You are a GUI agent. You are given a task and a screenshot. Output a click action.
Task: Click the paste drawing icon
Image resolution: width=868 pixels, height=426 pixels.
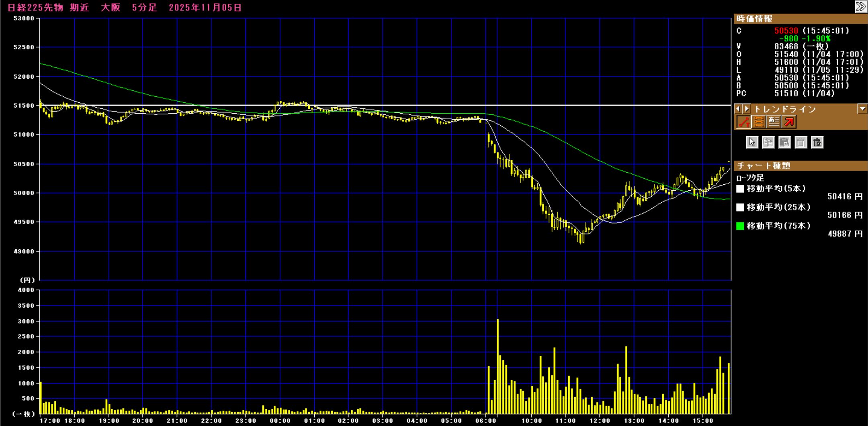(x=784, y=142)
